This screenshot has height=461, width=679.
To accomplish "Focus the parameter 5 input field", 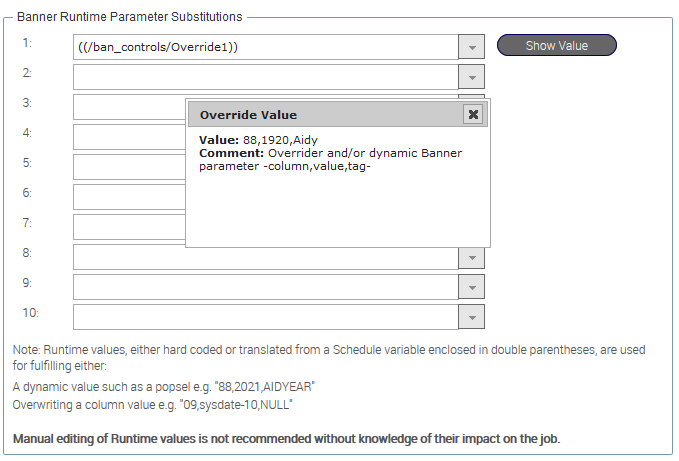I will (x=128, y=167).
